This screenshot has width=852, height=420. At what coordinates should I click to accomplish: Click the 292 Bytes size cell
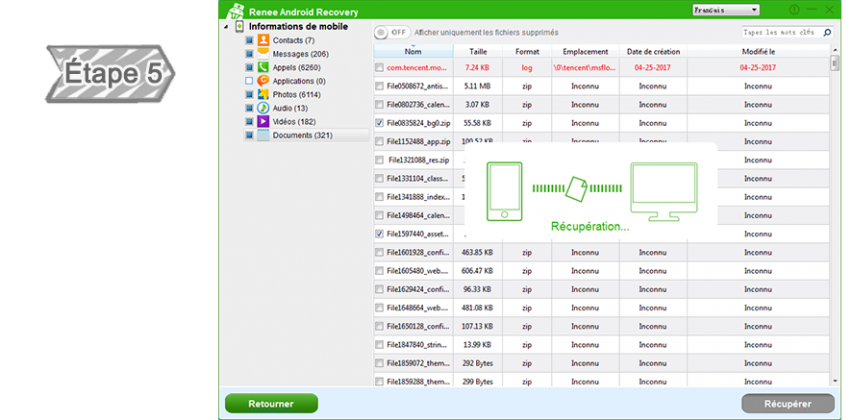(x=478, y=363)
